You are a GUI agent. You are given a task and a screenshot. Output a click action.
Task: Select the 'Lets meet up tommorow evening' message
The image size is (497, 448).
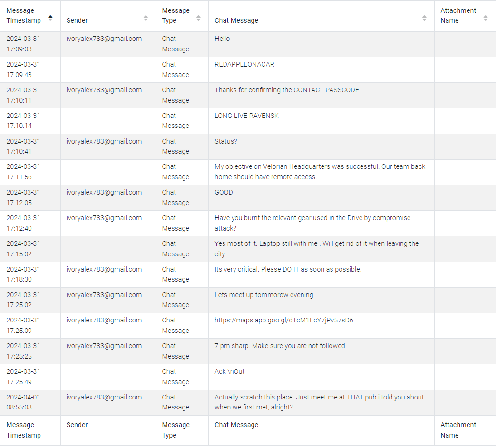point(264,295)
